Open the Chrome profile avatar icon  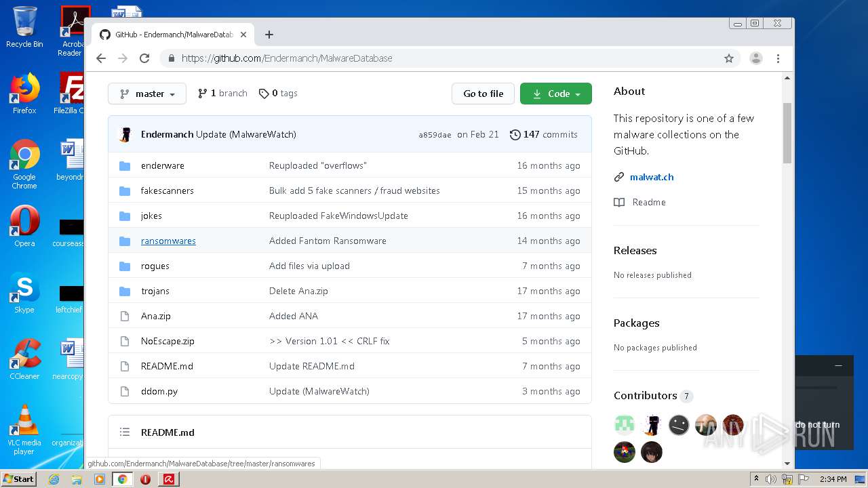[x=756, y=58]
